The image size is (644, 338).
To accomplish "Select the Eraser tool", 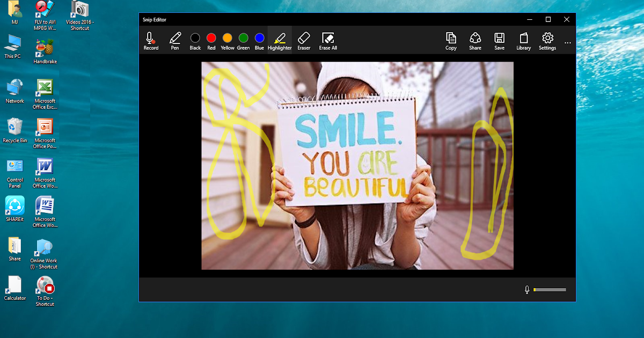I will pyautogui.click(x=304, y=40).
